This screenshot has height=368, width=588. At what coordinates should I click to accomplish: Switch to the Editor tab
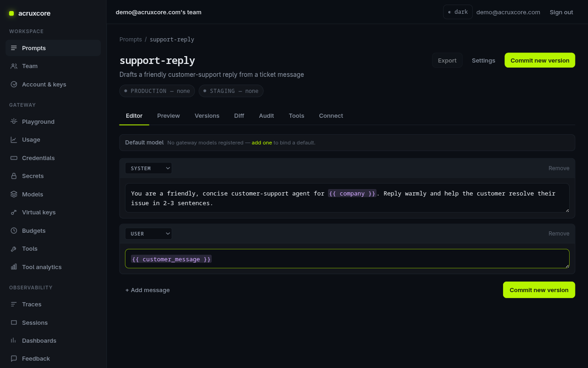coord(134,115)
